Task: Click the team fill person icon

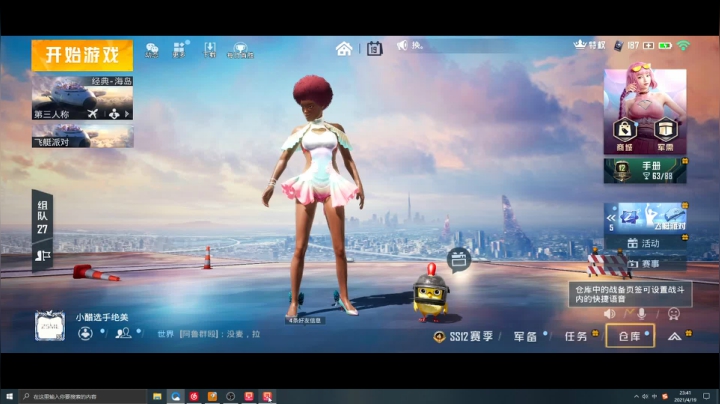Action: (114, 114)
